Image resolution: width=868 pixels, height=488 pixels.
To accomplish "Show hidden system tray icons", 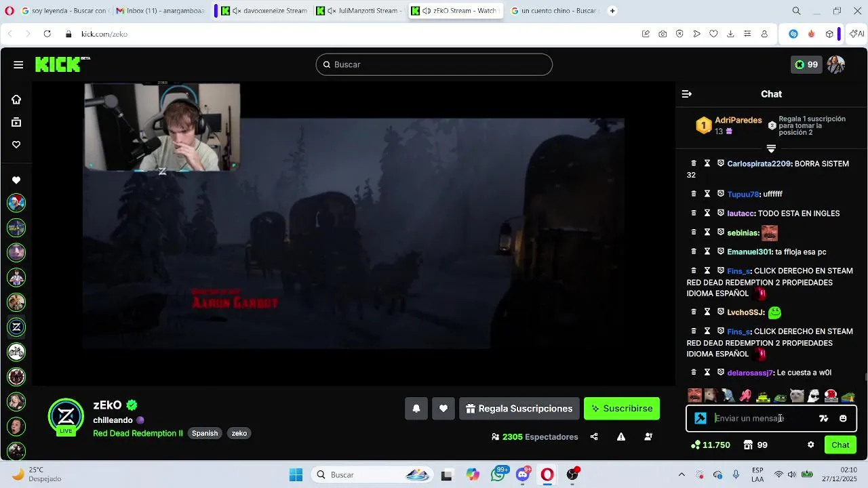I will point(682,474).
